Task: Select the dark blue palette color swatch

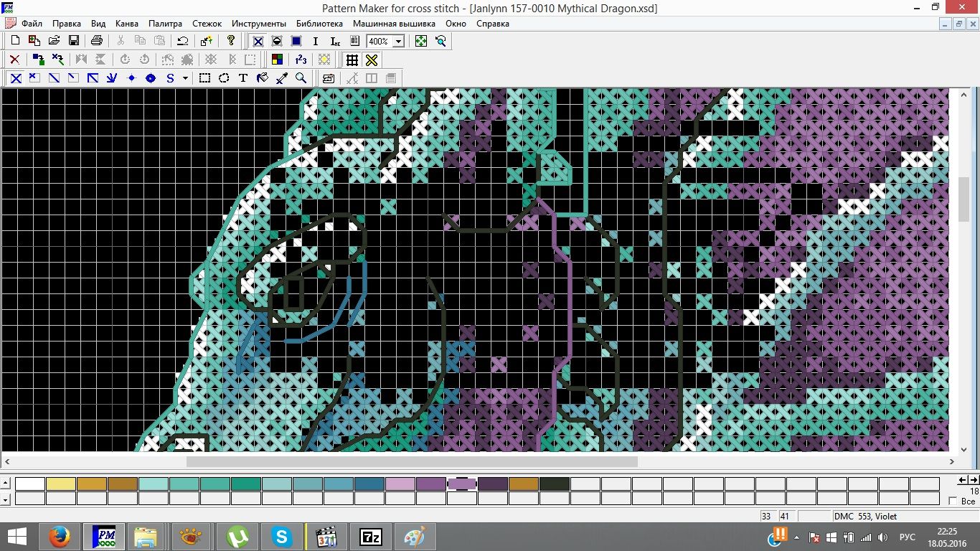Action: point(369,484)
